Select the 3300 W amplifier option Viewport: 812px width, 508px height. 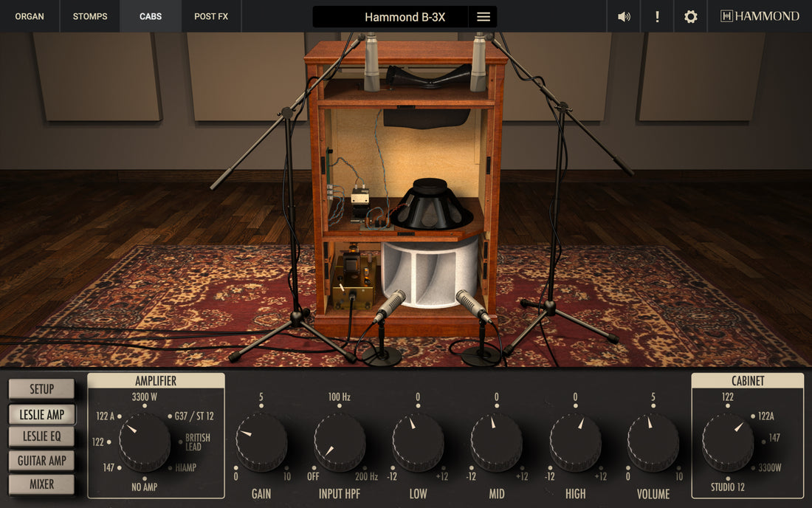[145, 397]
